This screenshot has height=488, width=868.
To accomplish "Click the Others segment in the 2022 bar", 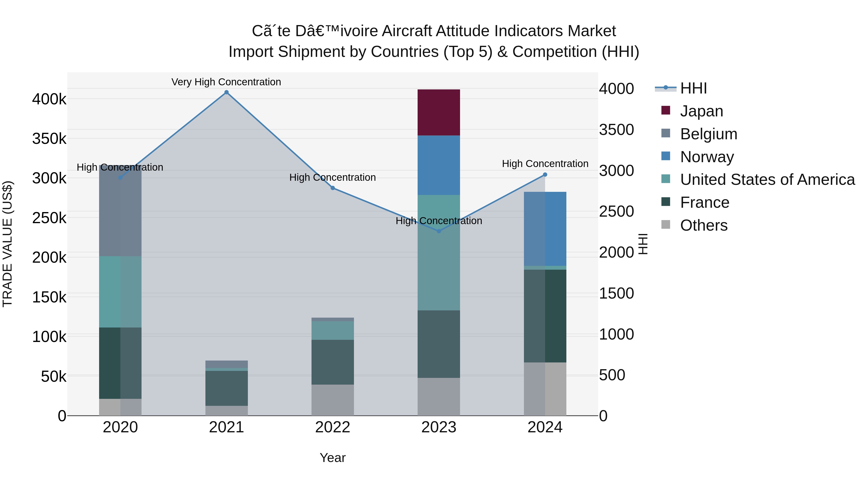I will (332, 400).
